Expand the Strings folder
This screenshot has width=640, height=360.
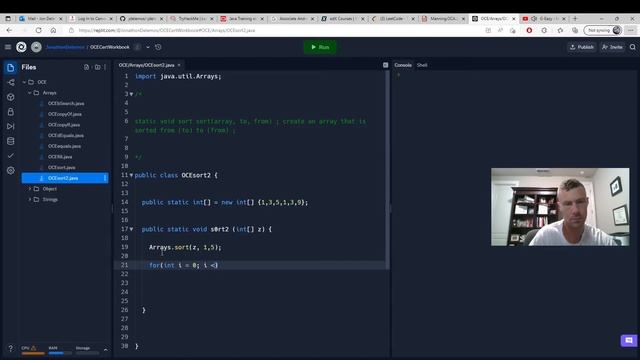click(30, 199)
